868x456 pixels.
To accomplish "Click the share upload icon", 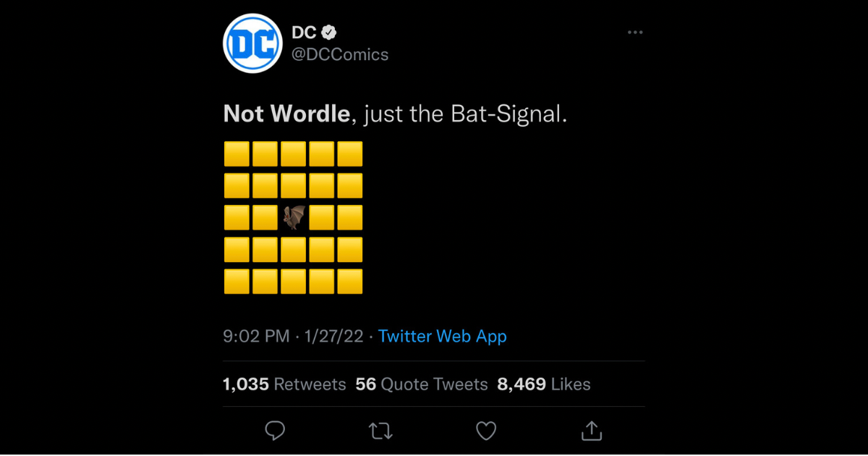I will point(592,431).
